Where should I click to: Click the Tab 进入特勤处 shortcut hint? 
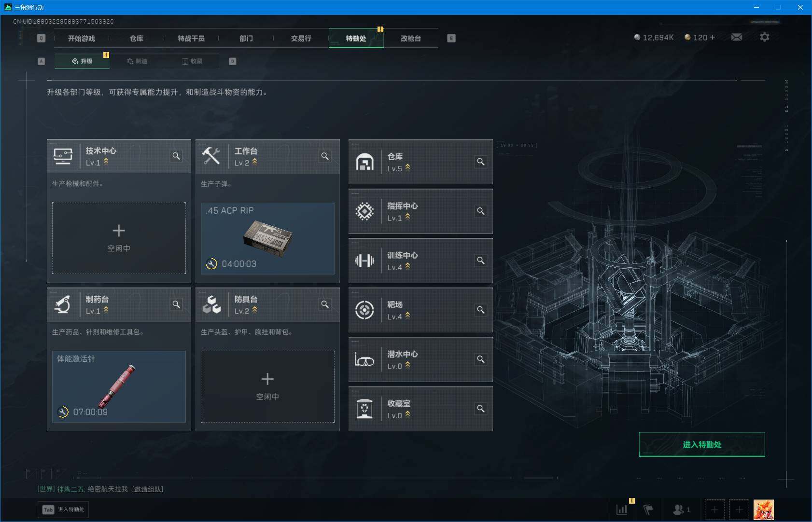(64, 509)
